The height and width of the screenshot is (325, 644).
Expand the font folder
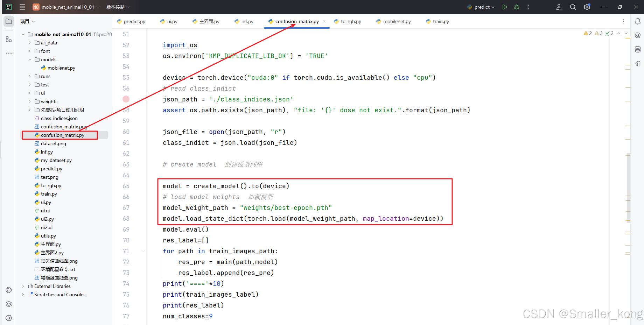click(x=30, y=51)
